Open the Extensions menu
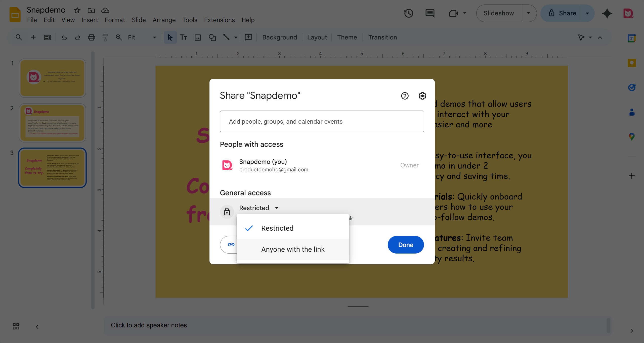Image resolution: width=644 pixels, height=343 pixels. tap(219, 20)
